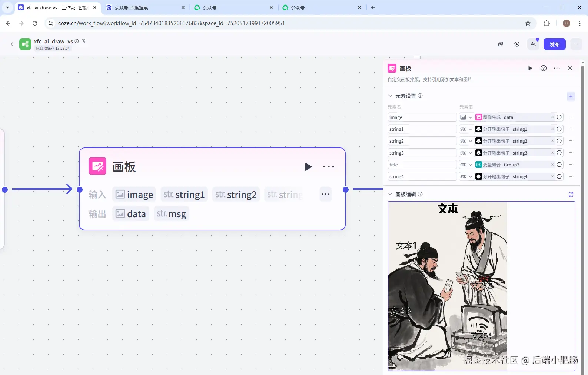Click the 画板 node output port

(x=346, y=190)
